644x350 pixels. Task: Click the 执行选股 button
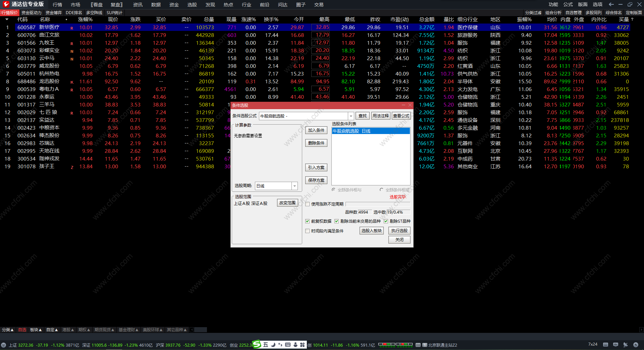coord(399,231)
